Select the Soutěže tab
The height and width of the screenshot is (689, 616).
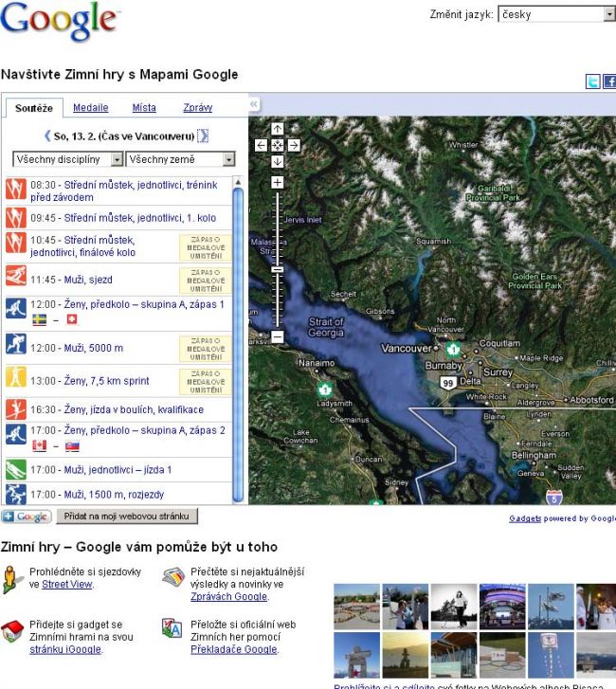pyautogui.click(x=34, y=108)
